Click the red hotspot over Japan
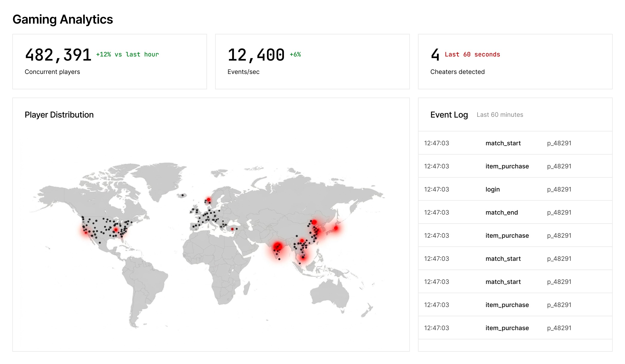The width and height of the screenshot is (625, 364). click(336, 228)
